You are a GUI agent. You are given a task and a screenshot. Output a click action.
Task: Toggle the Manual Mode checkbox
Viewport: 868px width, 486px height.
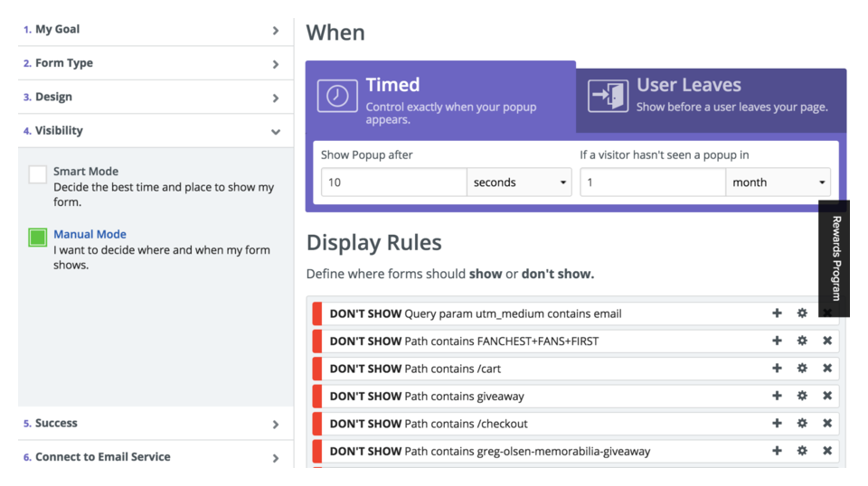tap(38, 238)
